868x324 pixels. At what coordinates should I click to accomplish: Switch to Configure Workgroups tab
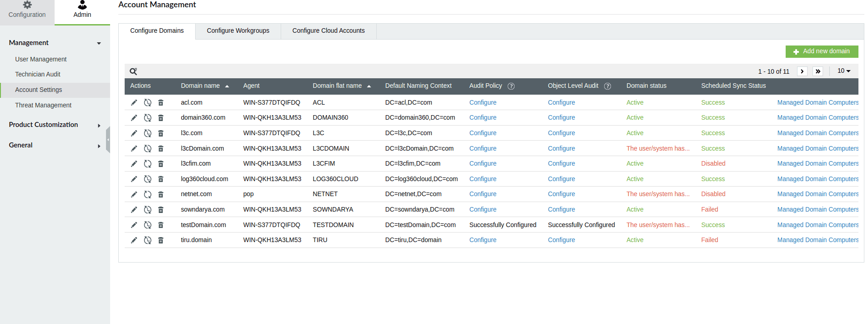[238, 31]
